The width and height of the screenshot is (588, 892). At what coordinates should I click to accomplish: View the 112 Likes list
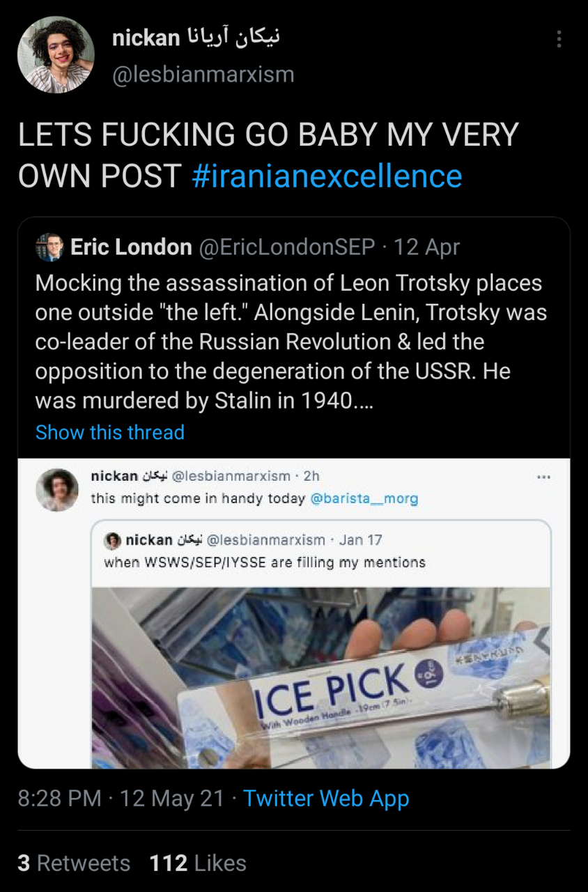click(x=198, y=863)
